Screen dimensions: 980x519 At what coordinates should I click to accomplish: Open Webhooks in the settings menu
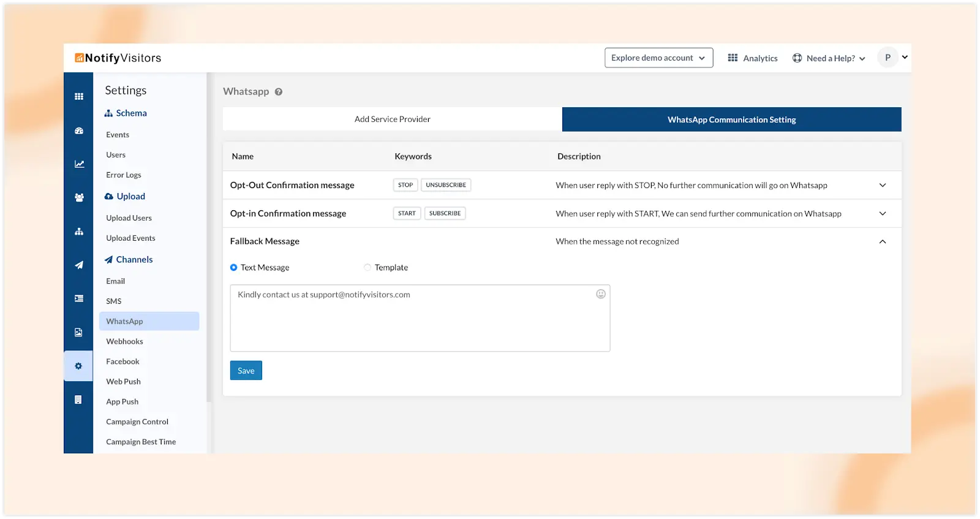click(124, 342)
